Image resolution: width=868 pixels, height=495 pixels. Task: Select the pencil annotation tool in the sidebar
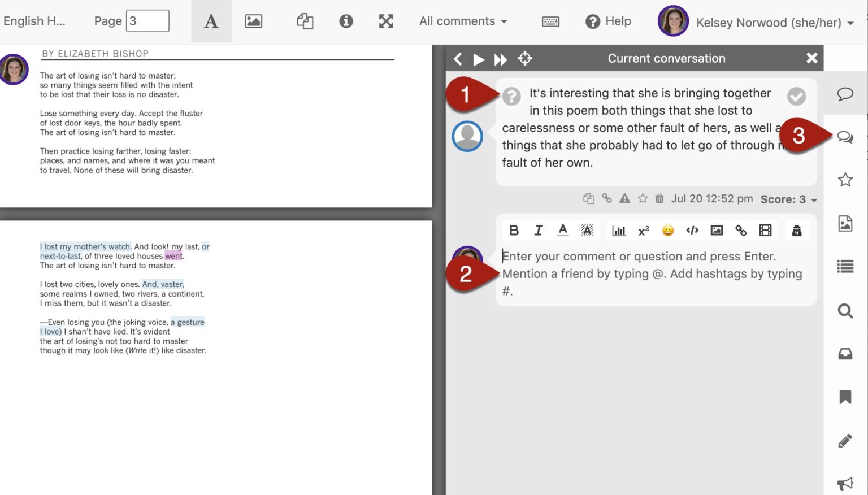pyautogui.click(x=845, y=440)
